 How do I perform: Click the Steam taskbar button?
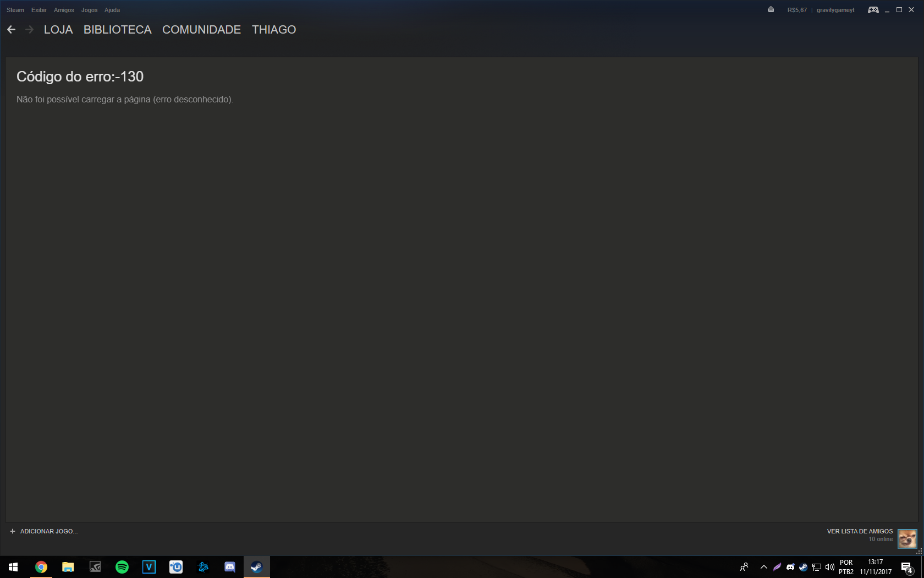tap(256, 567)
